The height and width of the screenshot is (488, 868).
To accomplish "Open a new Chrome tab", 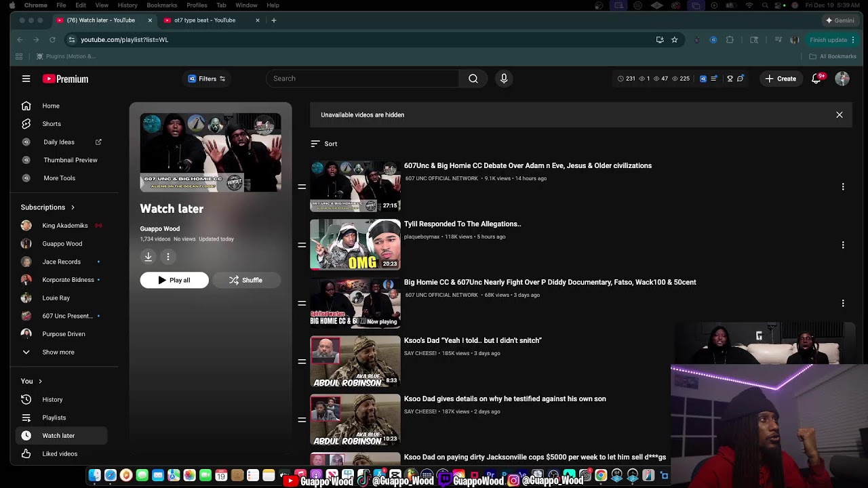I will coord(274,20).
